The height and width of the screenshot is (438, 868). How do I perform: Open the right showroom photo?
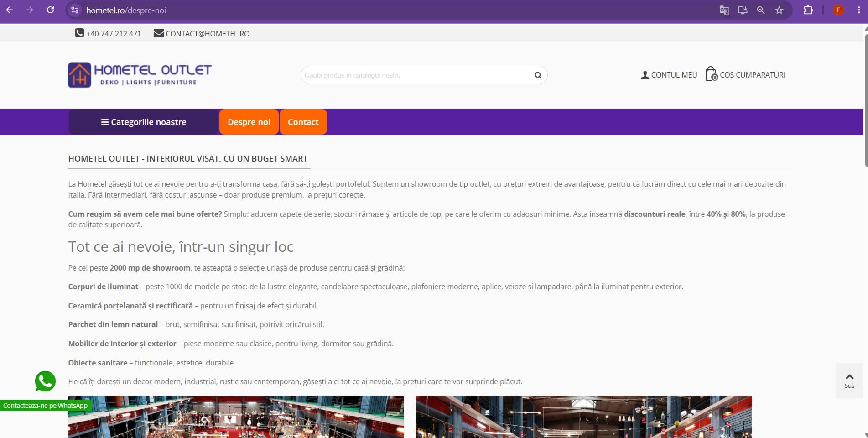584,417
